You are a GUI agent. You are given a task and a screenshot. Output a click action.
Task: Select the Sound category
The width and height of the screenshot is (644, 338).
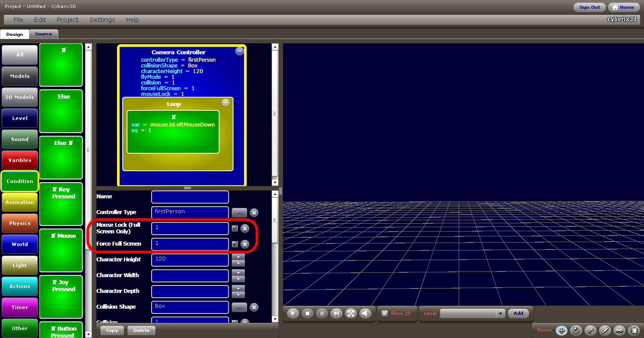(20, 139)
